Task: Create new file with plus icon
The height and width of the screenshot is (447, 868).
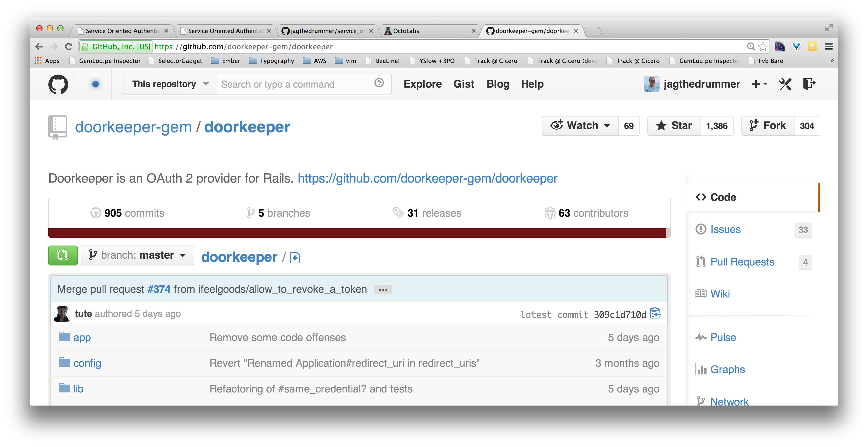Action: click(295, 258)
